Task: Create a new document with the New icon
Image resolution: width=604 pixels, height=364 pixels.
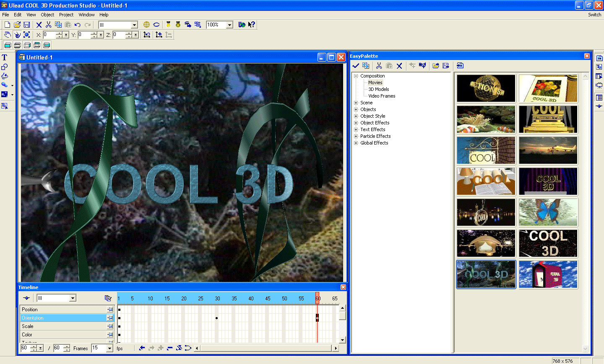Action: coord(7,25)
